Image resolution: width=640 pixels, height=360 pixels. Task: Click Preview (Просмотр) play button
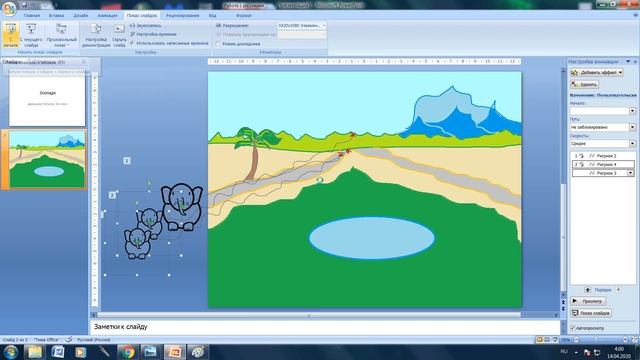tap(588, 301)
